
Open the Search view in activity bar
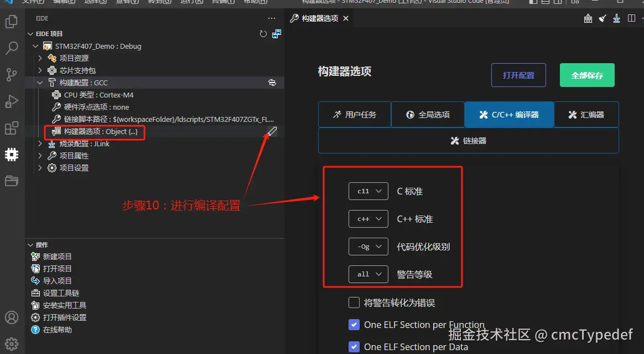click(x=12, y=48)
